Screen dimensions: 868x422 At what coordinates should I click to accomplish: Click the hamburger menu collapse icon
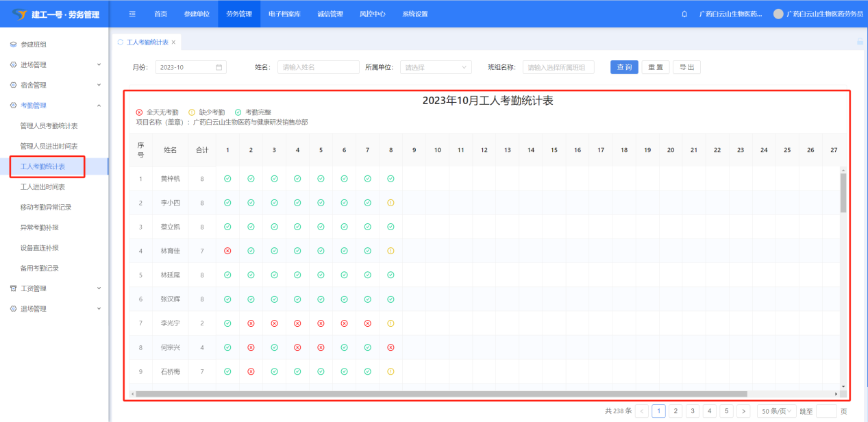(x=132, y=14)
